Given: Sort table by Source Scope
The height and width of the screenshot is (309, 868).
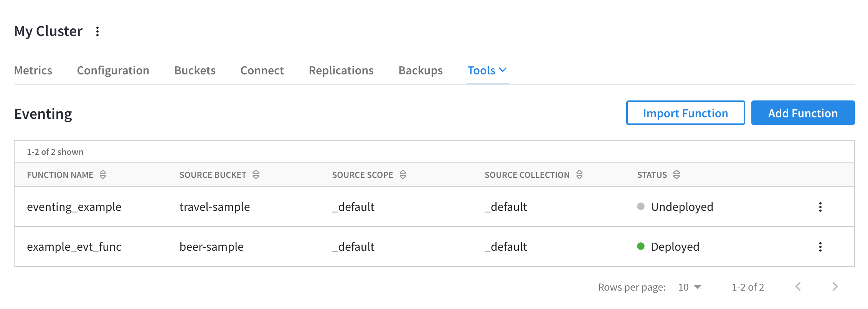Looking at the screenshot, I should 403,175.
